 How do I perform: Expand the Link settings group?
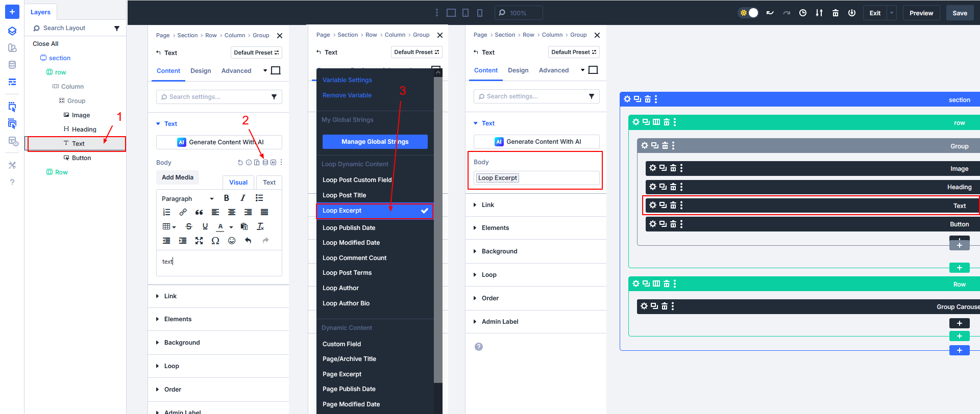(x=170, y=296)
